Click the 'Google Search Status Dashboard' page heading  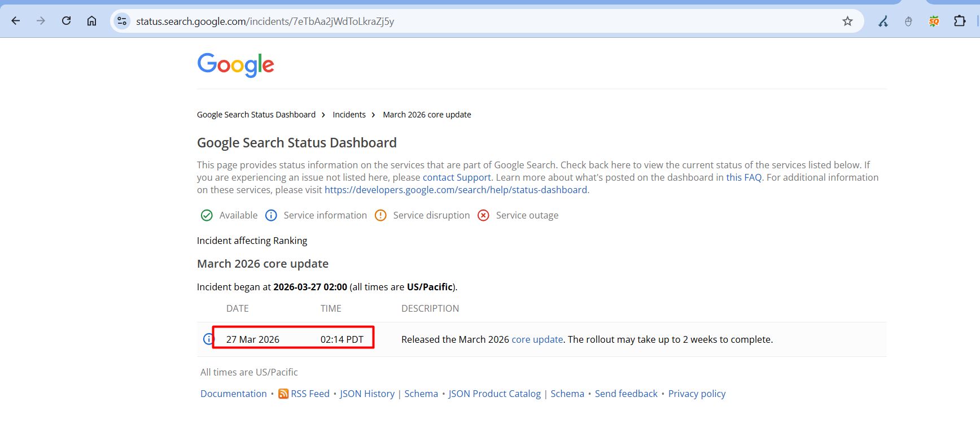(297, 143)
